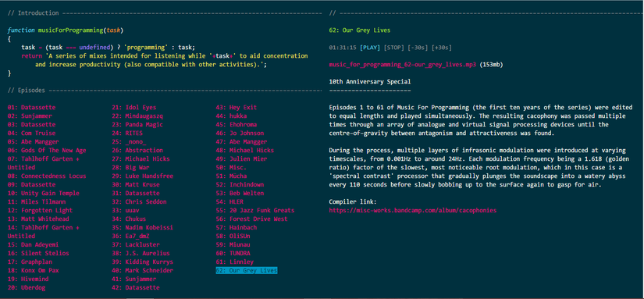Select episode 30: Matt Kruse
Screen dimensions: 644x299
(x=136, y=185)
